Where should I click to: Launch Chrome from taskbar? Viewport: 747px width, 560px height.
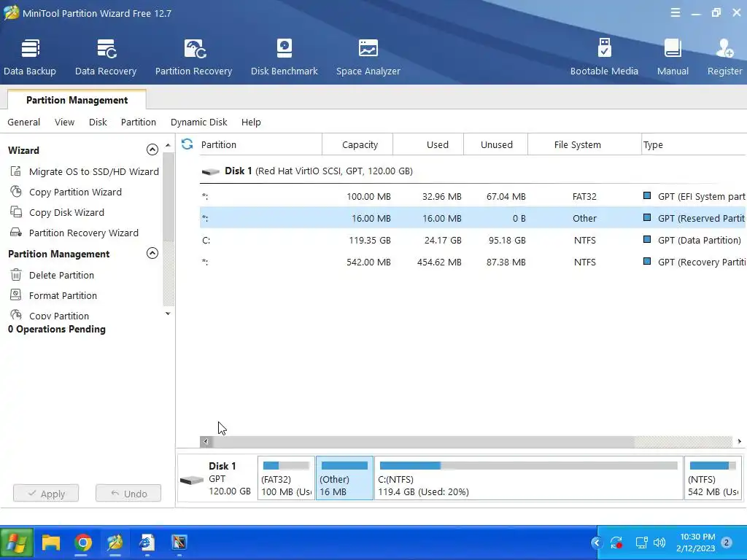click(x=83, y=542)
